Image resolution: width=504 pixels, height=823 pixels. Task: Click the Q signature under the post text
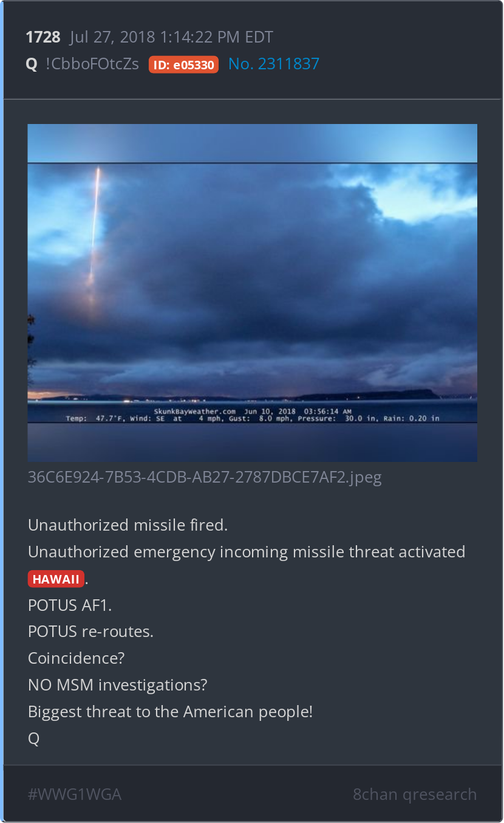pos(33,739)
